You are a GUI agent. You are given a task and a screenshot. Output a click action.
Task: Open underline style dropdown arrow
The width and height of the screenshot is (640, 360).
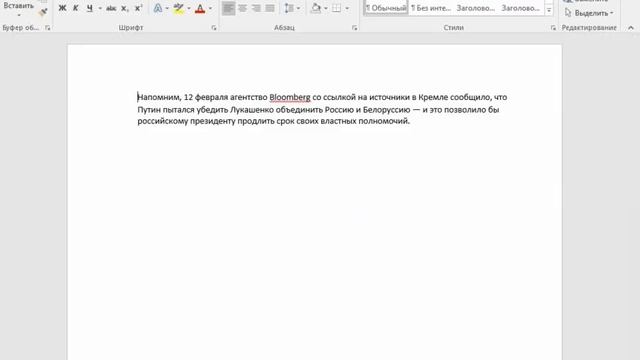[x=100, y=8]
